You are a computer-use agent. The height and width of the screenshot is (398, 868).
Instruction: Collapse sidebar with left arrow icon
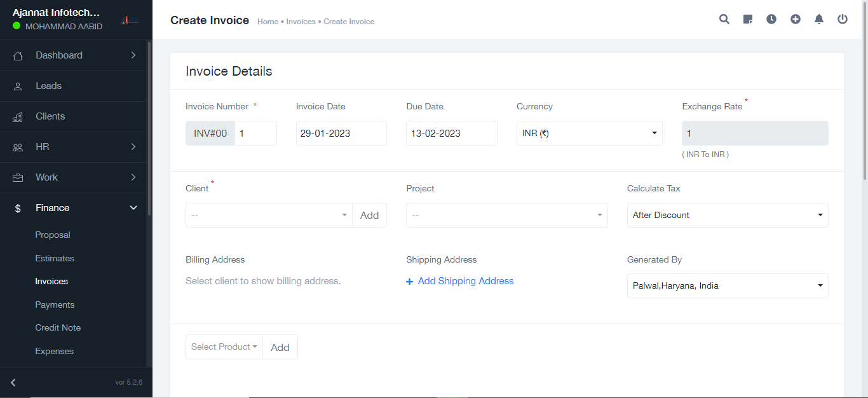click(x=13, y=383)
